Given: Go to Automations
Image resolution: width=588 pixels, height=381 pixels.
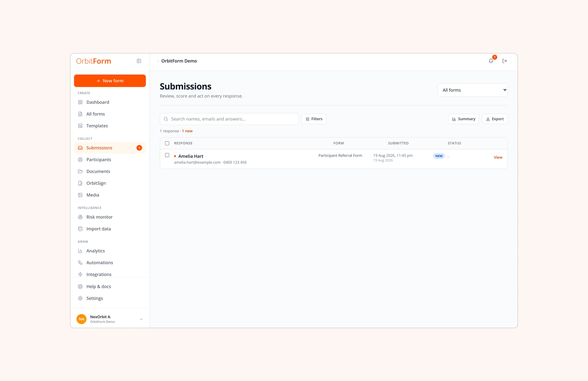Looking at the screenshot, I should [110, 263].
